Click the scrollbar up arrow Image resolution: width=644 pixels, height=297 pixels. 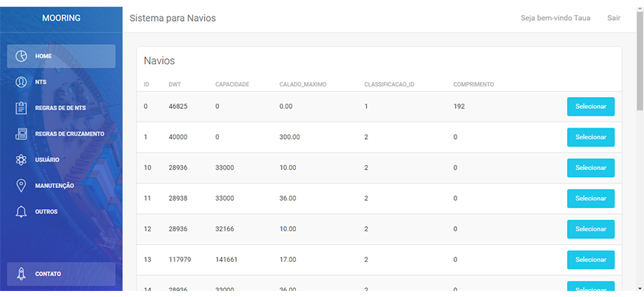[640, 10]
